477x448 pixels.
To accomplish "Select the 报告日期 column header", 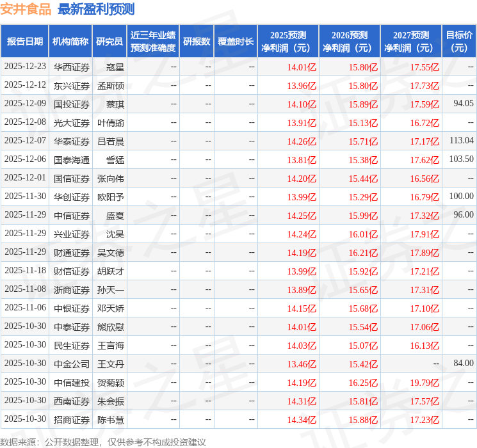I will point(24,42).
